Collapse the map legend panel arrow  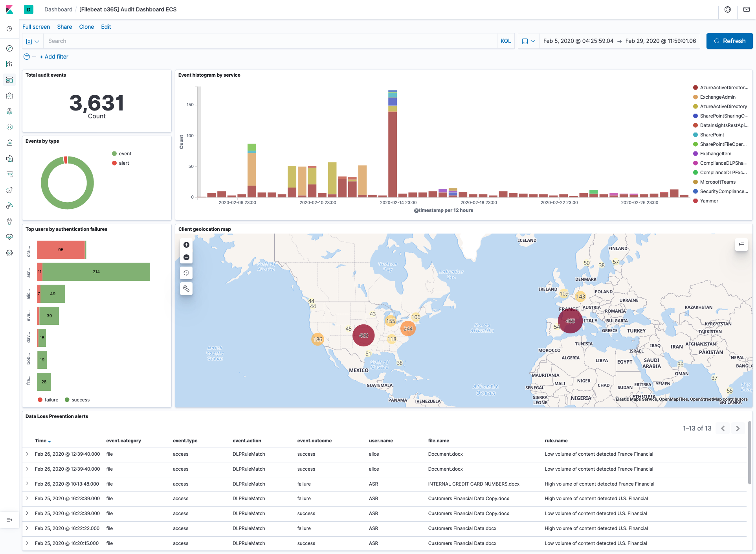742,244
